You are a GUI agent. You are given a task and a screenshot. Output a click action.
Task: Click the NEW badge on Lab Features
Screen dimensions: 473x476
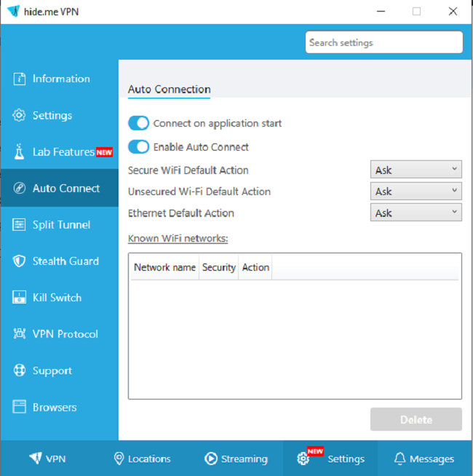[x=105, y=152]
